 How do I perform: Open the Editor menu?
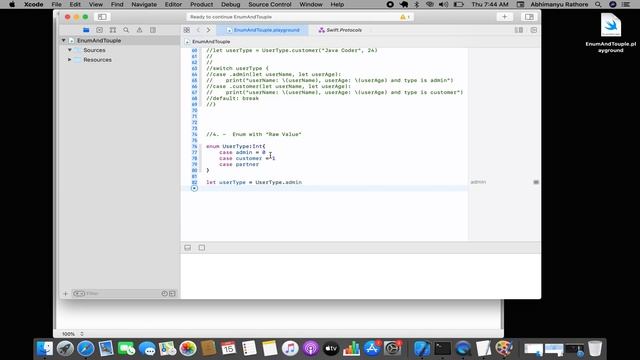[x=173, y=4]
